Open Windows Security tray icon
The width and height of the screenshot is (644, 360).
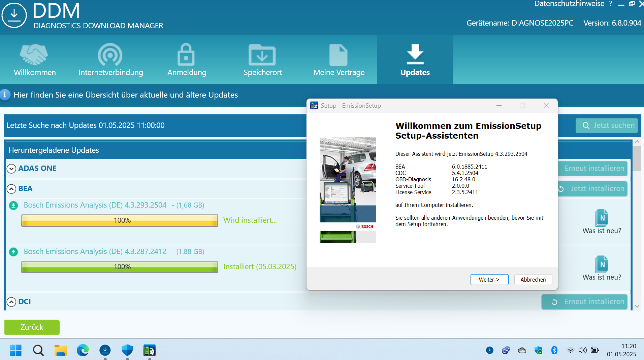tap(538, 350)
